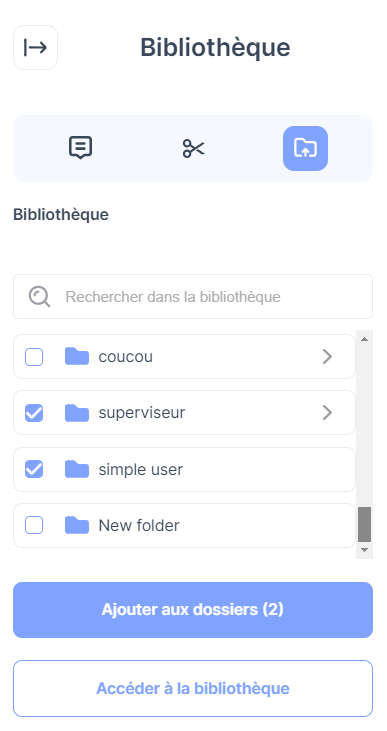Expand the coucou folder chevron
The width and height of the screenshot is (387, 731).
(x=327, y=357)
